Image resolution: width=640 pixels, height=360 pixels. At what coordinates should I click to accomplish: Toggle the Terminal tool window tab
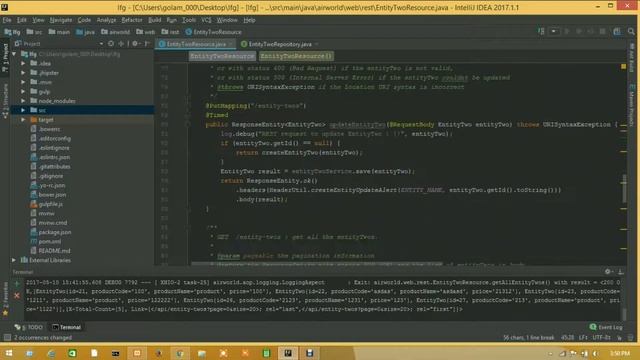click(x=67, y=327)
